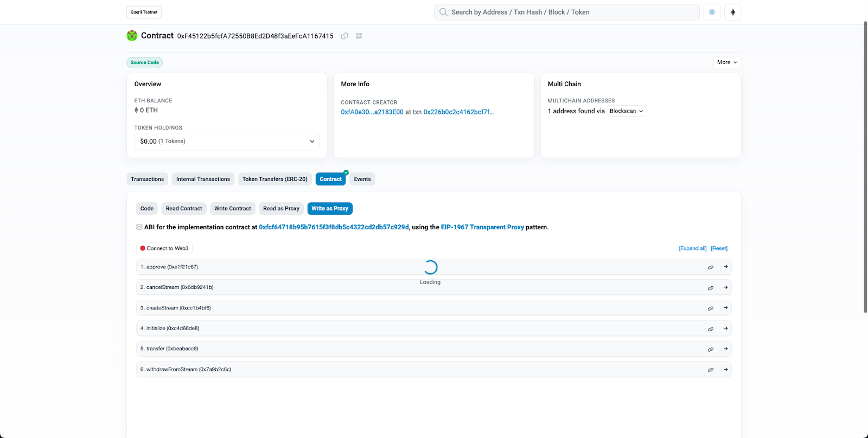Click the Expand all link

693,248
